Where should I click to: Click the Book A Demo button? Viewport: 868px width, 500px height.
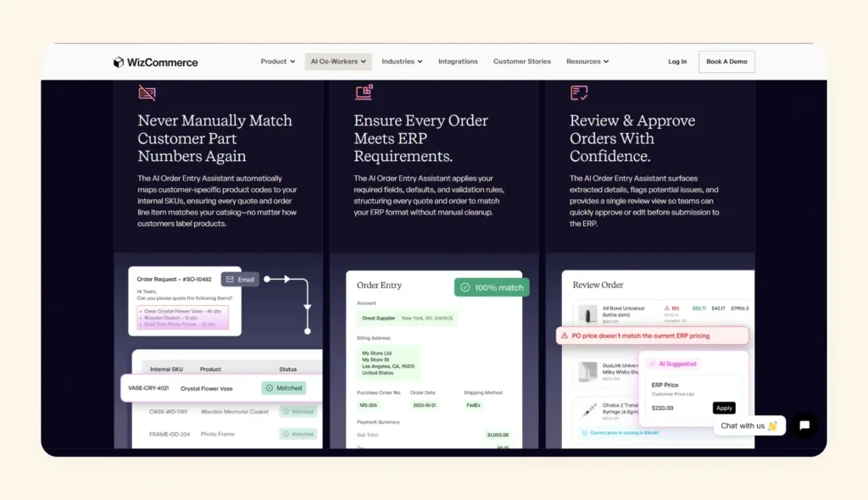(x=726, y=62)
